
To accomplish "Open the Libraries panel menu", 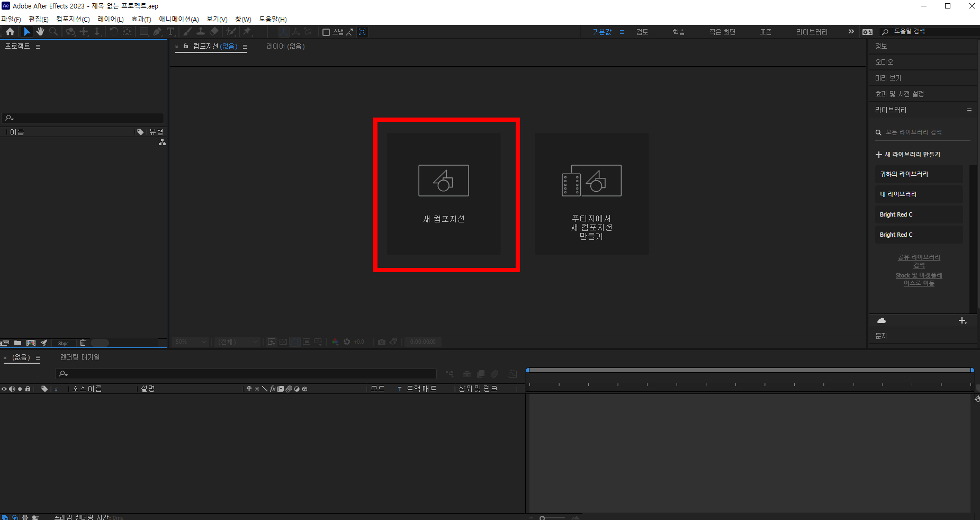I will (x=969, y=110).
